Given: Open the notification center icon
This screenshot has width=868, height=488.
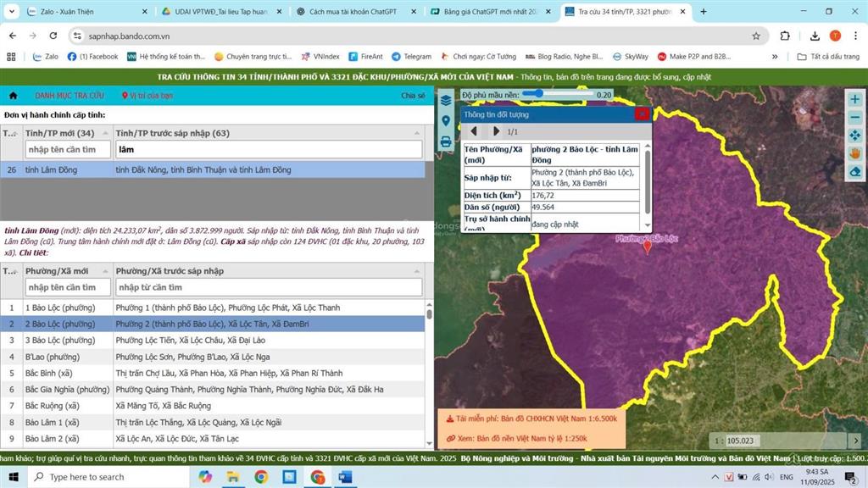Looking at the screenshot, I should coord(851,477).
